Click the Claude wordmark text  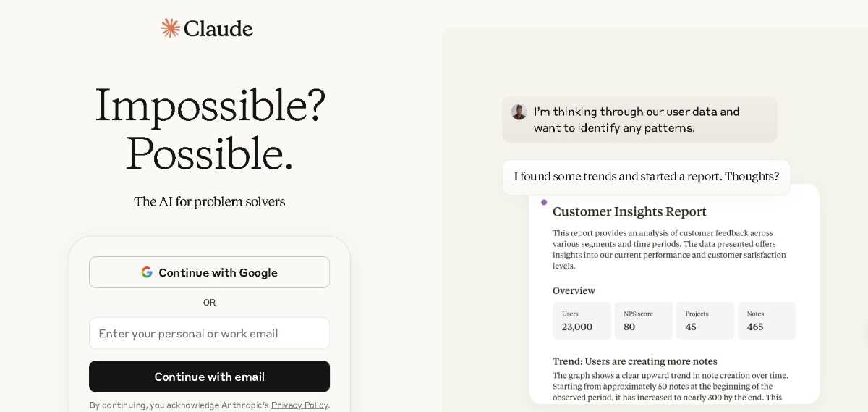pos(218,29)
